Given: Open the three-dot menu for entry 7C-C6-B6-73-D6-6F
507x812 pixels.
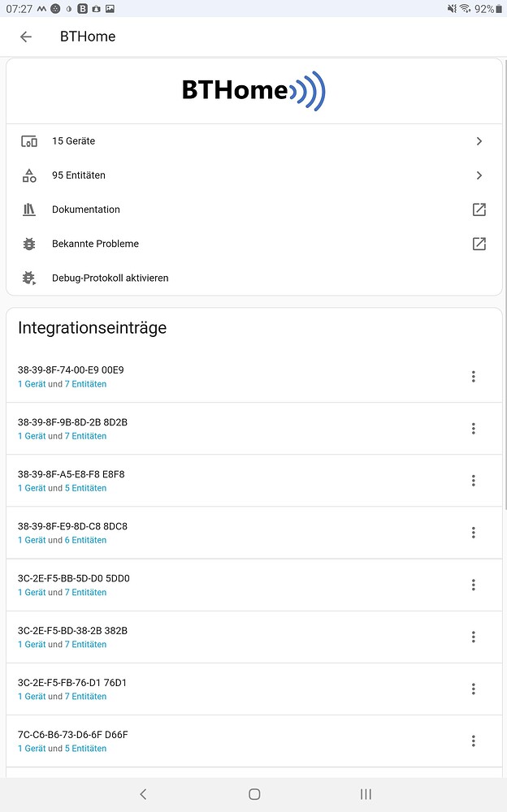Looking at the screenshot, I should pos(474,741).
